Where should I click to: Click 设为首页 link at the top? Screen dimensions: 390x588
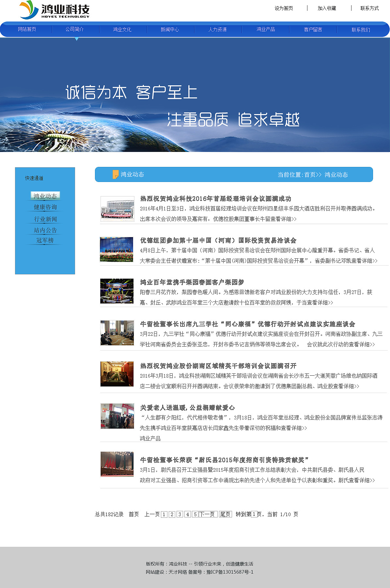click(284, 8)
